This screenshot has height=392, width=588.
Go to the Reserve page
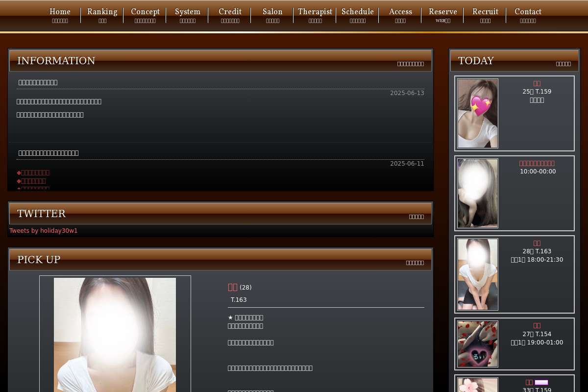[443, 15]
